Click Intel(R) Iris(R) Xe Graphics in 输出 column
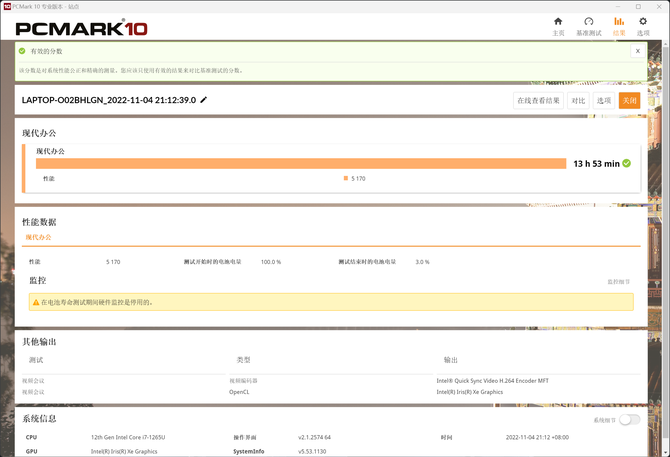The image size is (670, 457). click(x=470, y=392)
